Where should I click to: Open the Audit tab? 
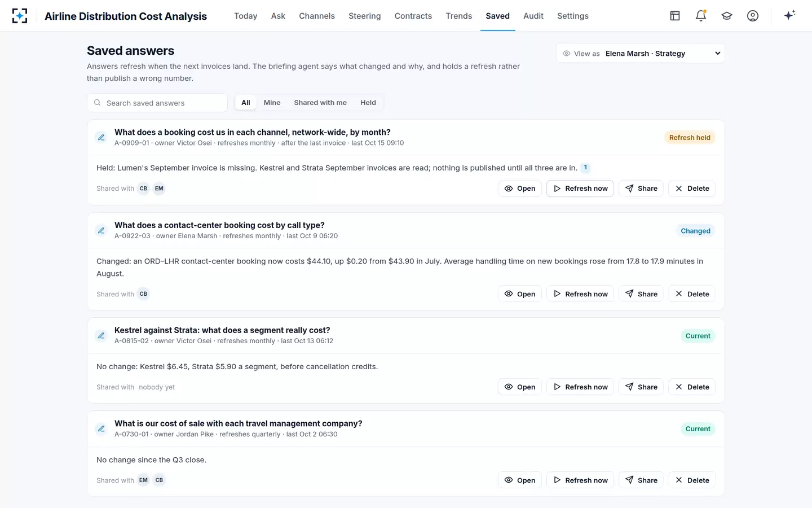click(533, 16)
